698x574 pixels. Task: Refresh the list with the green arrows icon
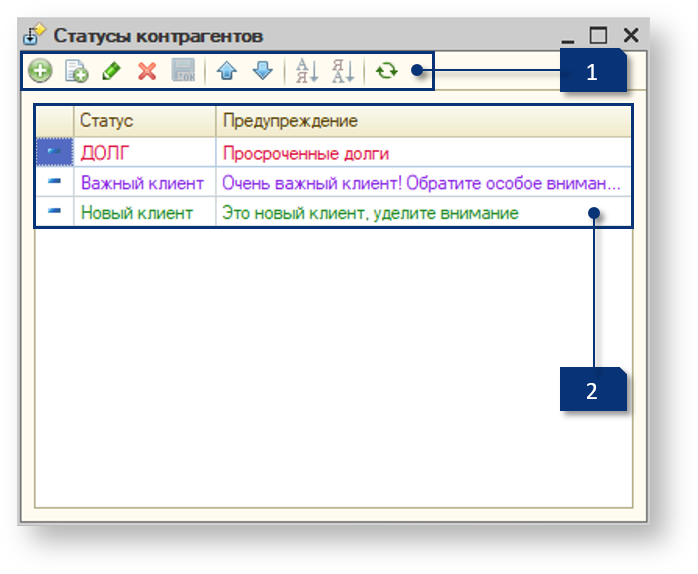386,70
